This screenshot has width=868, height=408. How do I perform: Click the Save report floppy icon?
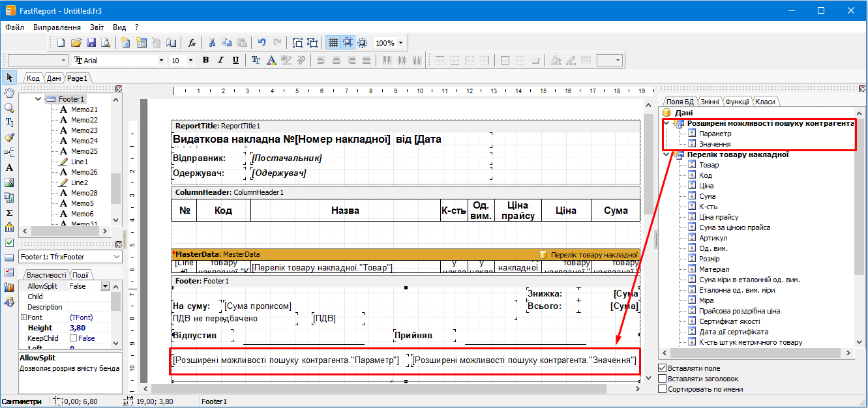(91, 43)
